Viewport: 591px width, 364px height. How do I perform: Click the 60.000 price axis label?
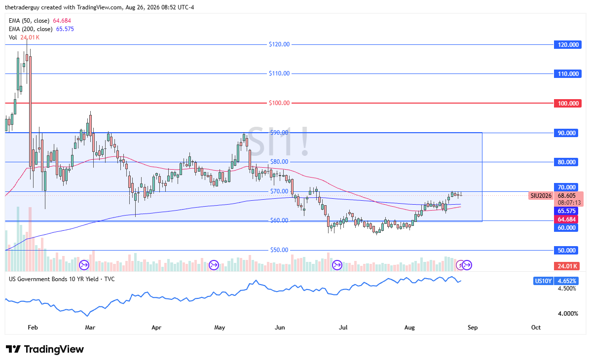point(566,227)
